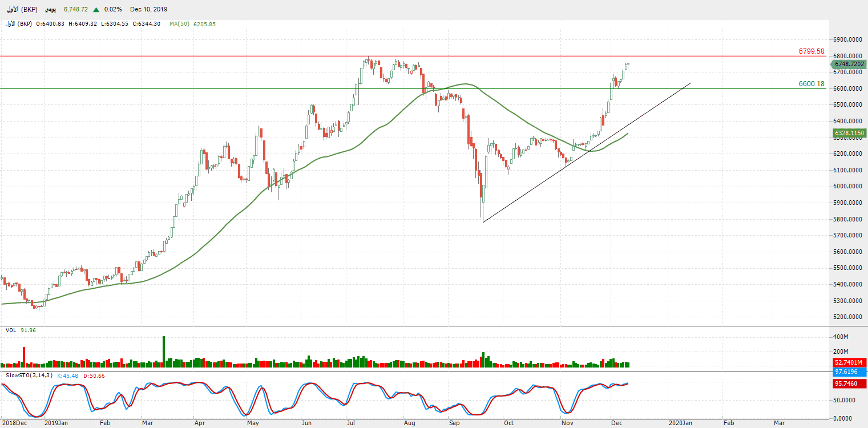Screen dimensions: 868x428
Task: Click the red 95.7460 stochastic tag
Action: pos(850,383)
